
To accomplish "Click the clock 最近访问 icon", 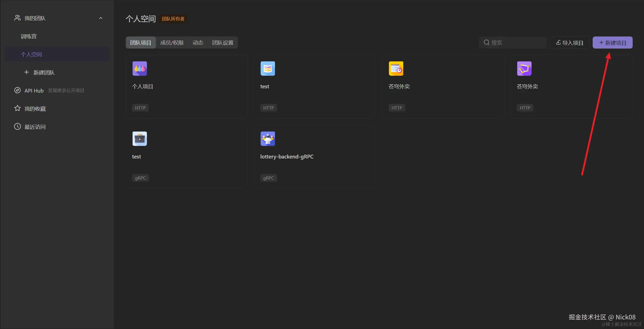I will click(17, 127).
